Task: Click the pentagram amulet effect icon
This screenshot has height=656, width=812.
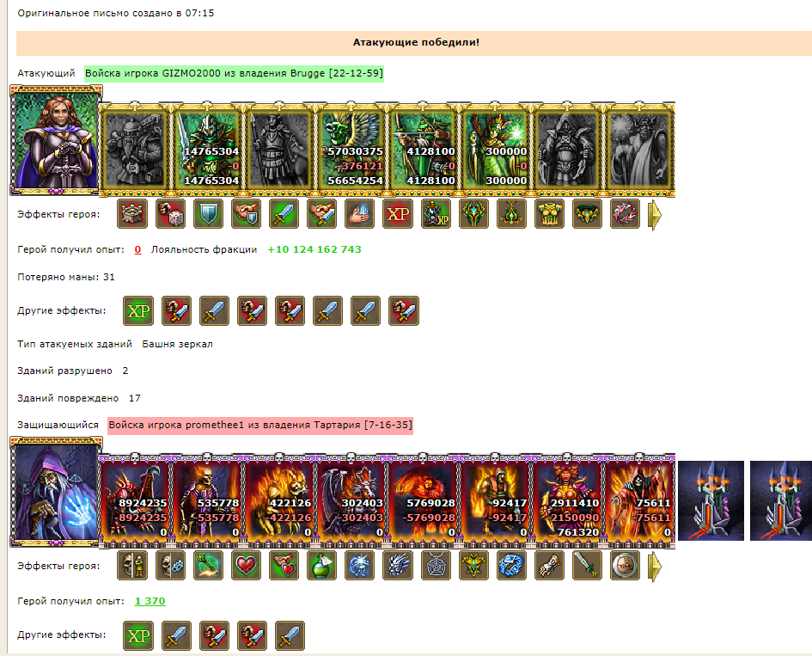Action: click(x=436, y=565)
